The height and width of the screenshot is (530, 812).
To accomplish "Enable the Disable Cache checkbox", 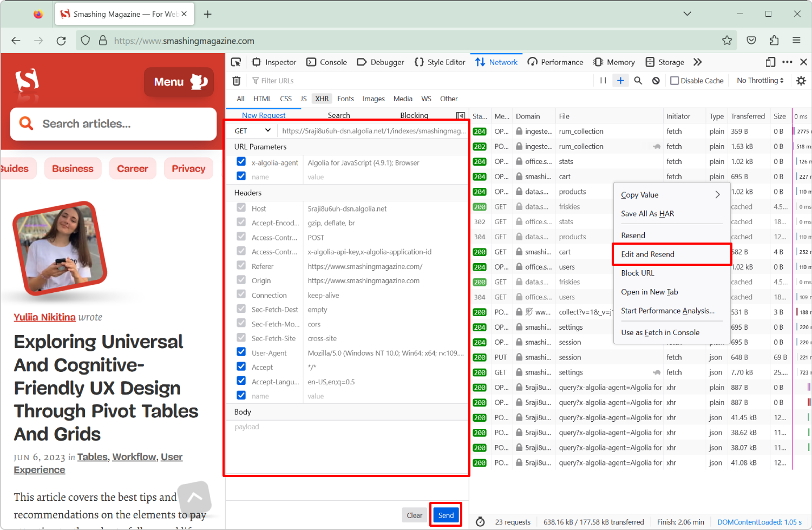I will [674, 80].
